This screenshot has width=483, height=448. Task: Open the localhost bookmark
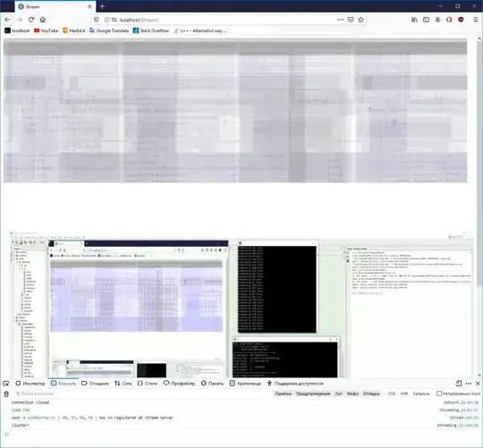17,30
